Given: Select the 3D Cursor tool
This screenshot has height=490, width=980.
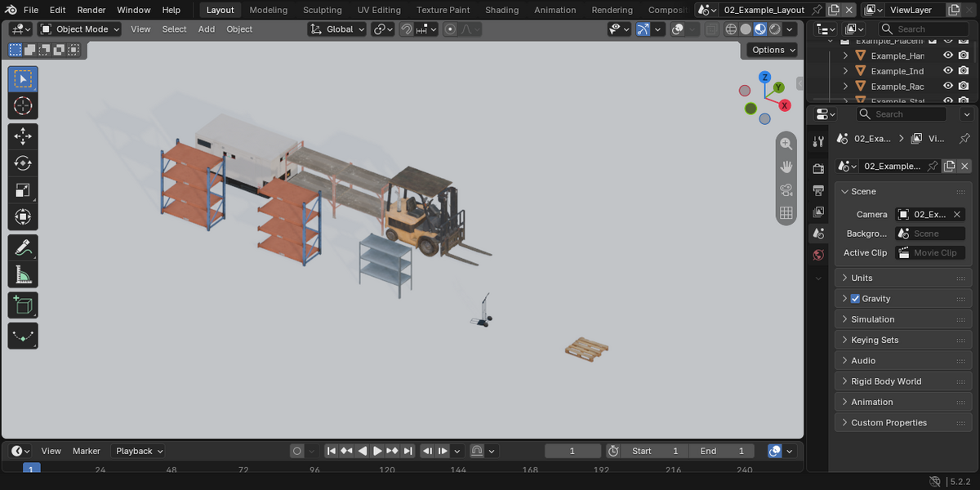Looking at the screenshot, I should click(23, 106).
